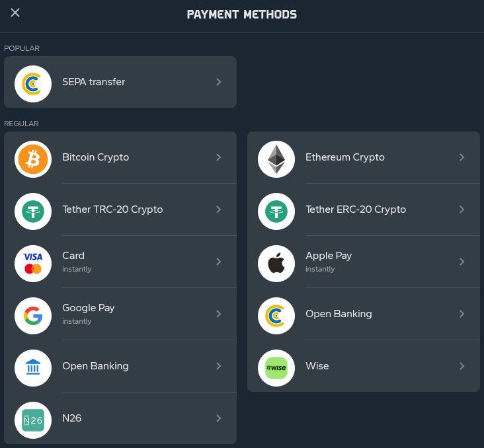This screenshot has height=448, width=484.
Task: Expand Ethereum Crypto with its chevron
Action: [x=462, y=157]
